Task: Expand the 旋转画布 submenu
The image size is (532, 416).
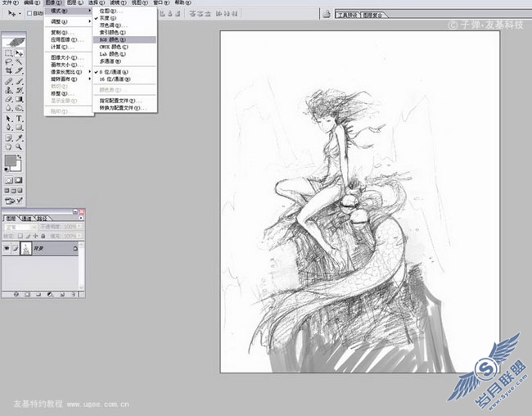Action: pos(69,79)
